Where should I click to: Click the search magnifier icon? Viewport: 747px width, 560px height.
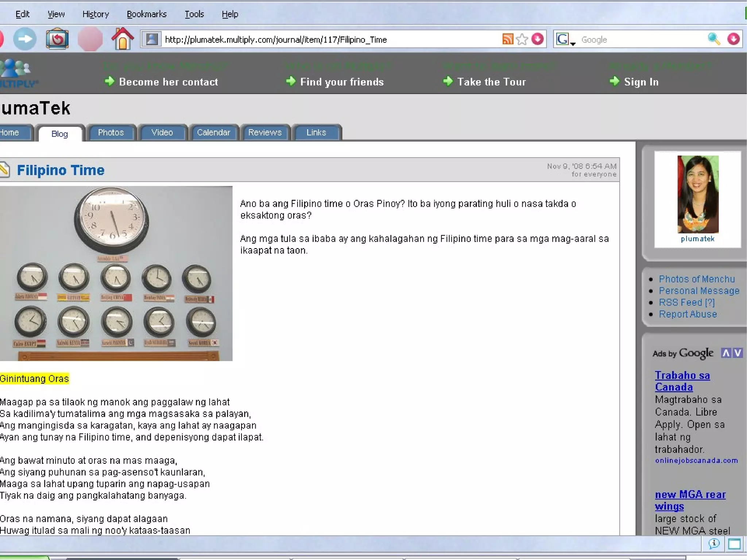[x=713, y=39]
